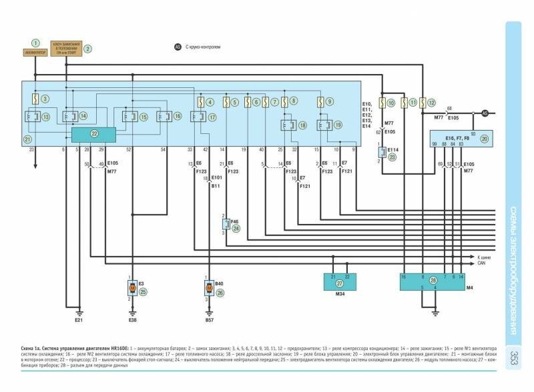The height and width of the screenshot is (392, 534).
Task: Click the engine control unit block 20
Action: 460,137
